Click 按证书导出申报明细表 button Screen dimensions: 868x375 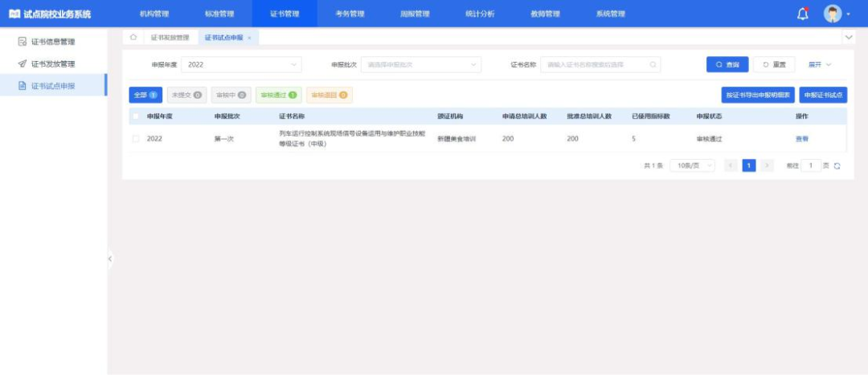coord(759,95)
